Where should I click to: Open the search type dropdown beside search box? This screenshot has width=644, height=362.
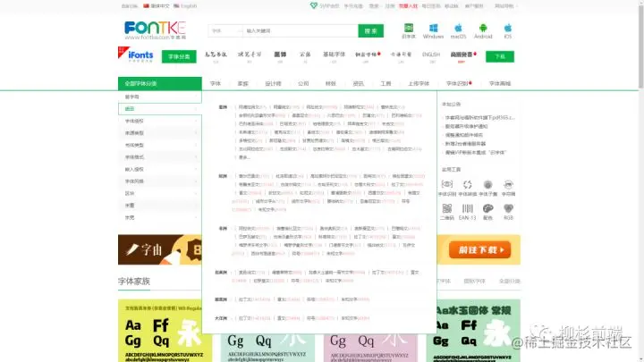(x=225, y=30)
